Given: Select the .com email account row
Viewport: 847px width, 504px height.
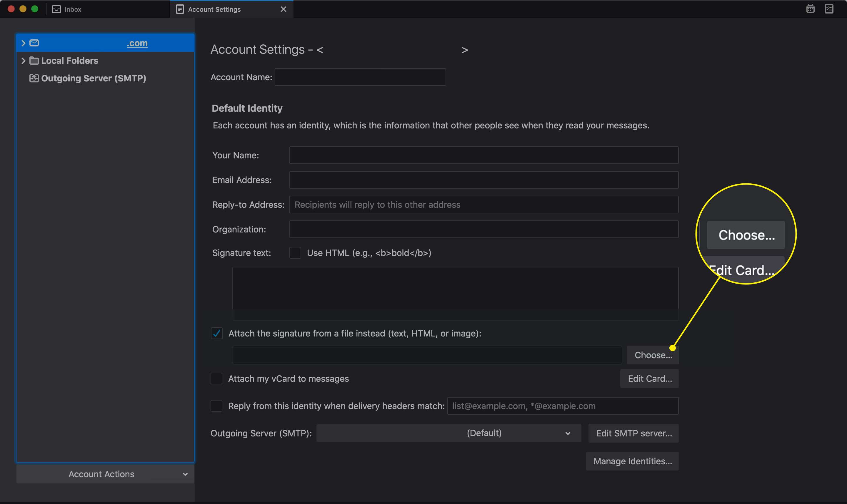Looking at the screenshot, I should 105,43.
